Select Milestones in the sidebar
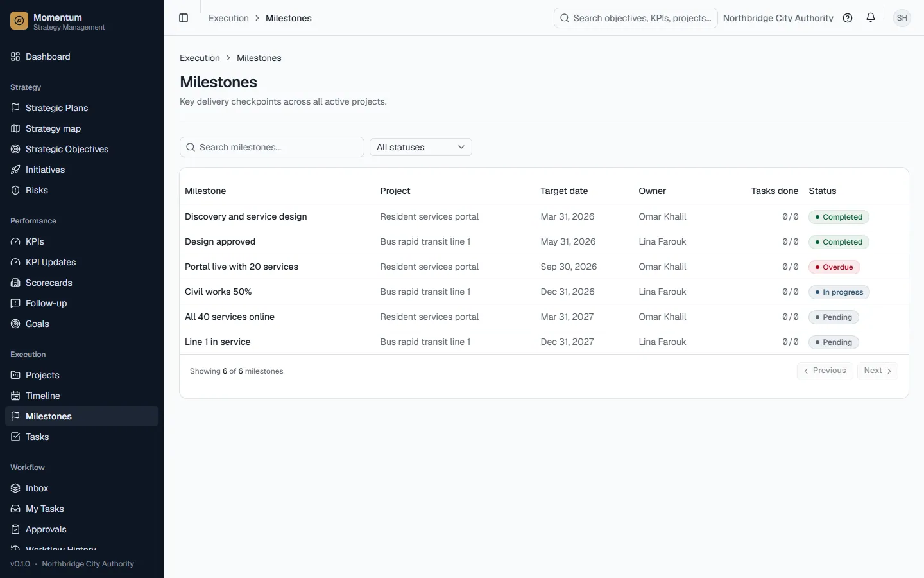Viewport: 924px width, 578px height. point(81,416)
